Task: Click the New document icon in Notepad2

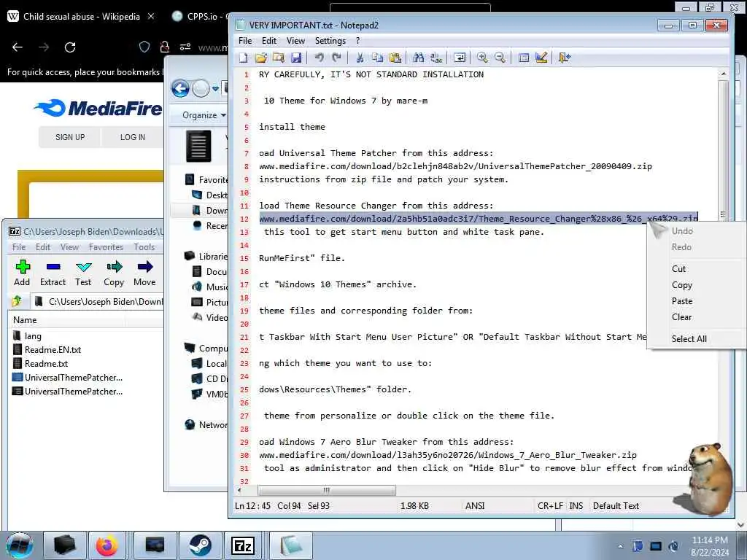Action: tap(244, 58)
